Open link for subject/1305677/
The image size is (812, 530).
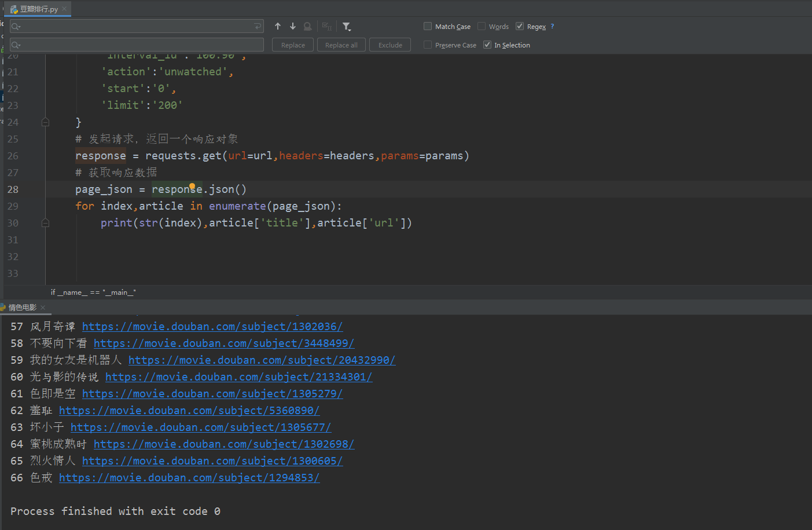(201, 427)
